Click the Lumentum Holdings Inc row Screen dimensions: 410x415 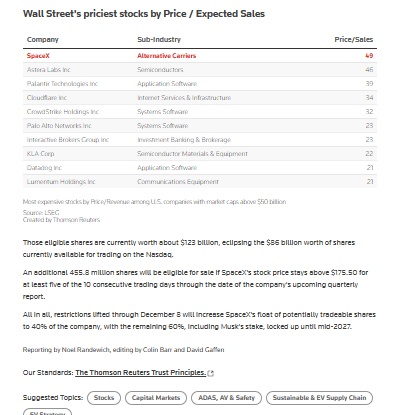(x=200, y=182)
